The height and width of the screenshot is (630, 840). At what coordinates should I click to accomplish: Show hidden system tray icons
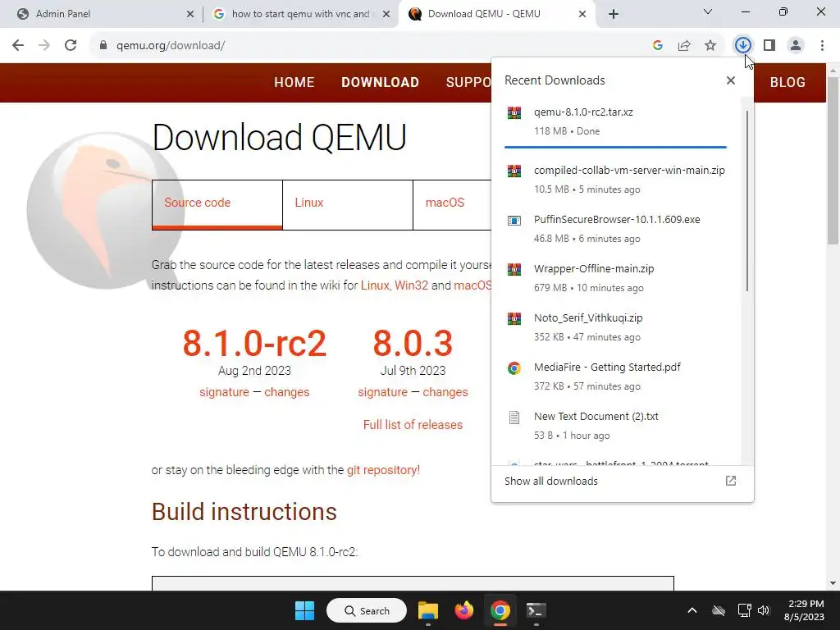point(692,610)
